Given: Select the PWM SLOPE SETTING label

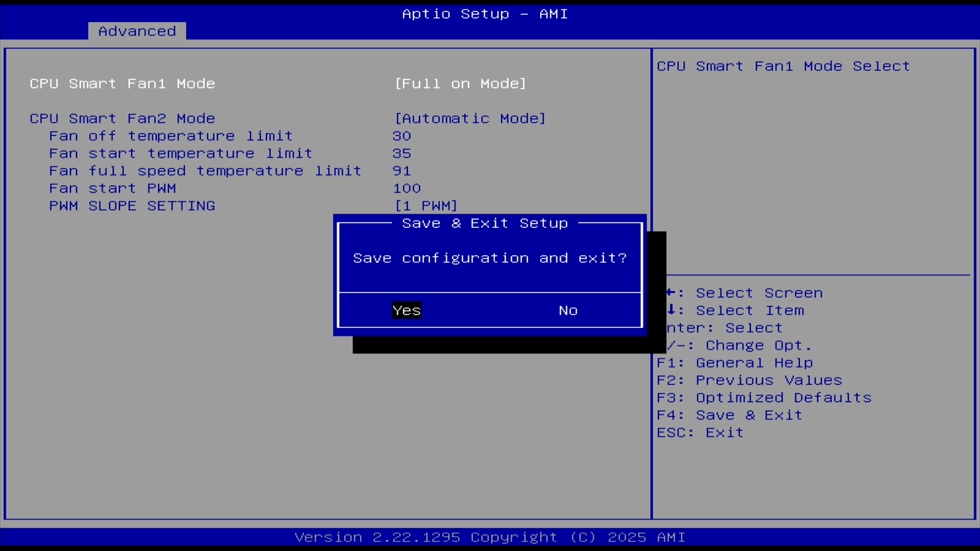Looking at the screenshot, I should tap(132, 206).
